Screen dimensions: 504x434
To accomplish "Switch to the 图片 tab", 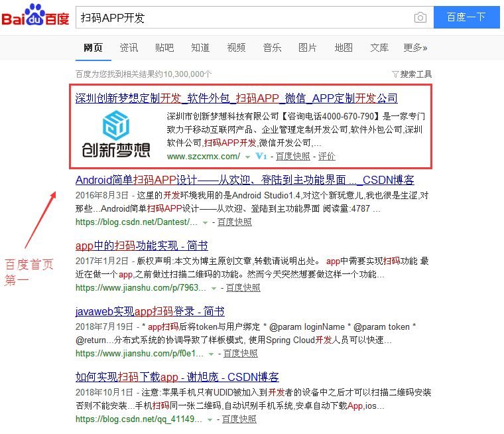I will (x=307, y=48).
